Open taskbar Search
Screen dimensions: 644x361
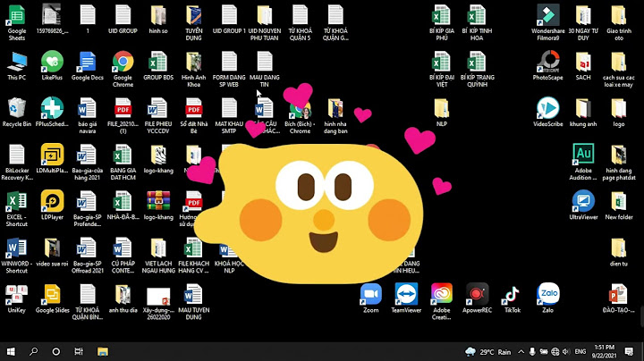pyautogui.click(x=34, y=351)
